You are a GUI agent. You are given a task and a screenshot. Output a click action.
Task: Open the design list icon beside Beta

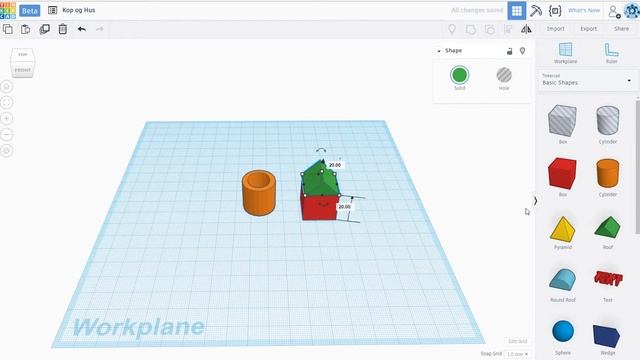[x=52, y=10]
